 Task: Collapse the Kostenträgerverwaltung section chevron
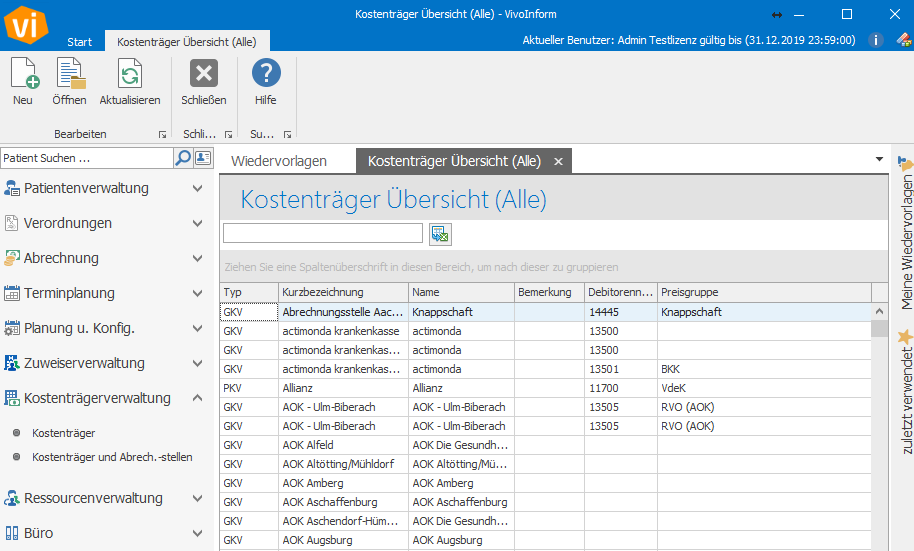point(198,398)
